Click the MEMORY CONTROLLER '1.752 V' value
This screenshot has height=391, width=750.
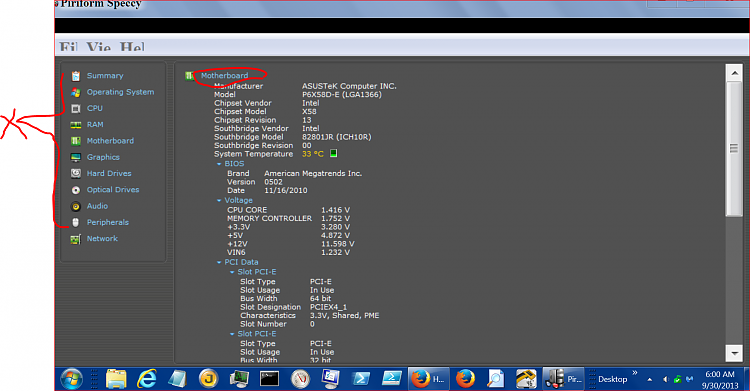pyautogui.click(x=335, y=218)
